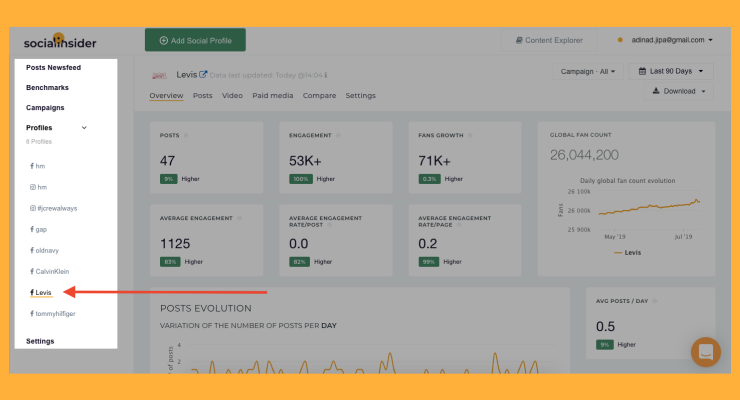
Task: Go to Benchmarks in the sidebar
Action: pyautogui.click(x=47, y=88)
